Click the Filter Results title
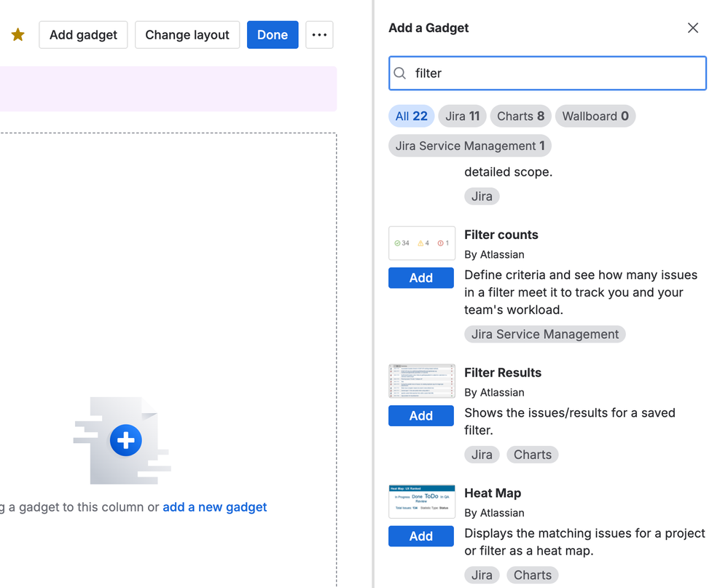Image resolution: width=728 pixels, height=588 pixels. click(503, 372)
